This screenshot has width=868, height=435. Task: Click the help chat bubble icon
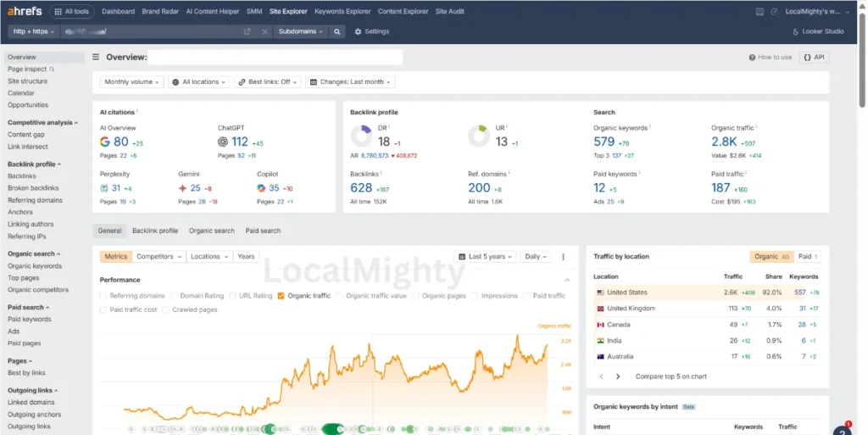coord(843,431)
